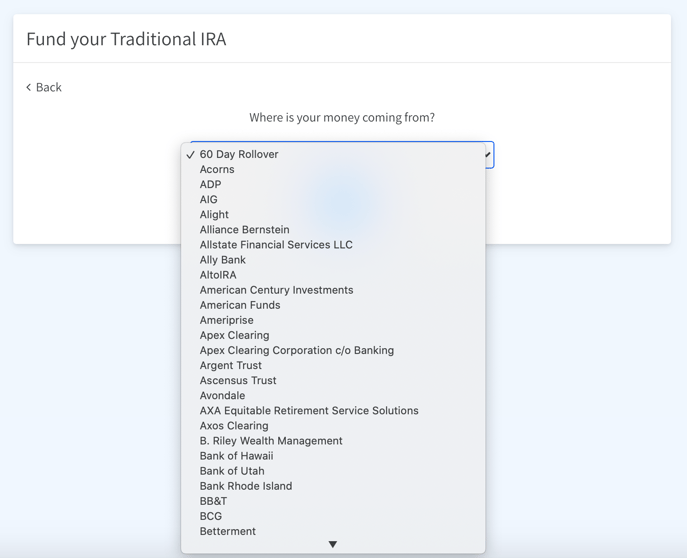Choose Alight from the list

pyautogui.click(x=333, y=215)
